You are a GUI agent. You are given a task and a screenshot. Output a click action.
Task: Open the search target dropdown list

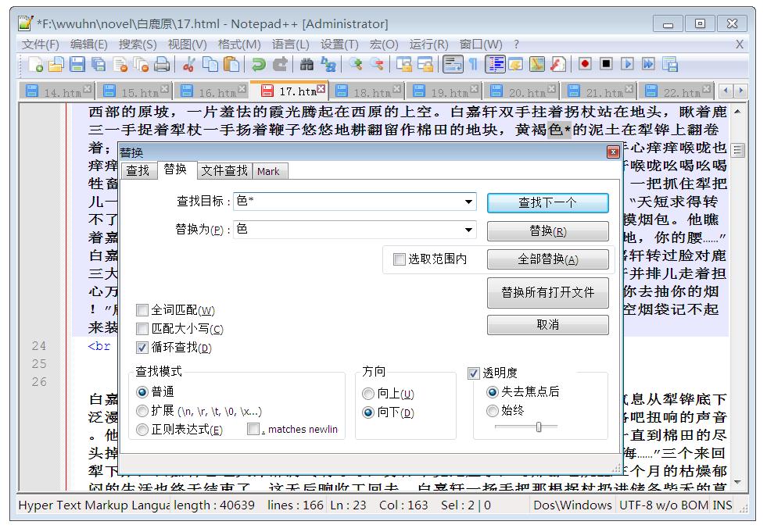[x=468, y=202]
